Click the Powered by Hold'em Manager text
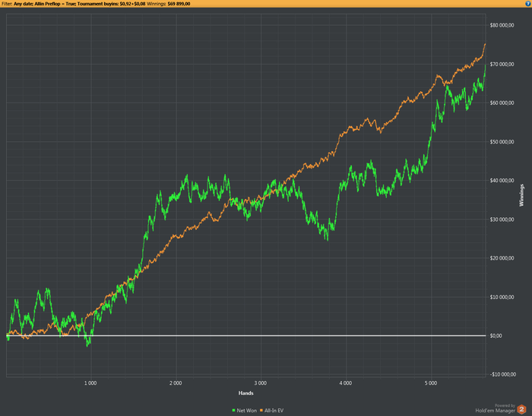This screenshot has width=532, height=416. click(496, 408)
